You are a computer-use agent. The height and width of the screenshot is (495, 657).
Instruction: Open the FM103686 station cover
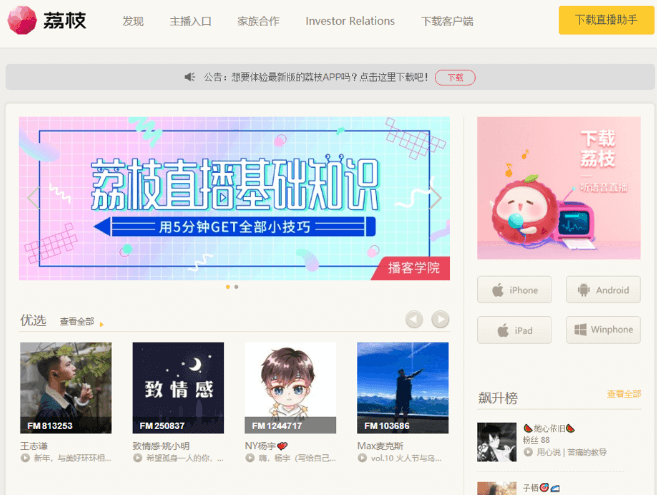(403, 388)
